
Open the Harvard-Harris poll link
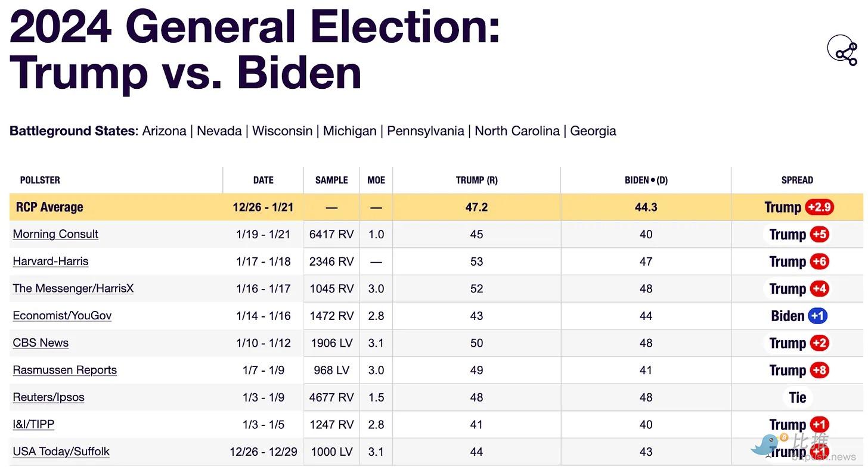click(51, 261)
